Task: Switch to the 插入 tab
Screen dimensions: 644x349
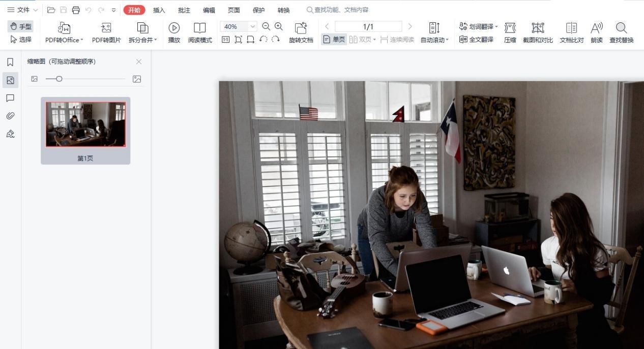Action: coord(159,10)
